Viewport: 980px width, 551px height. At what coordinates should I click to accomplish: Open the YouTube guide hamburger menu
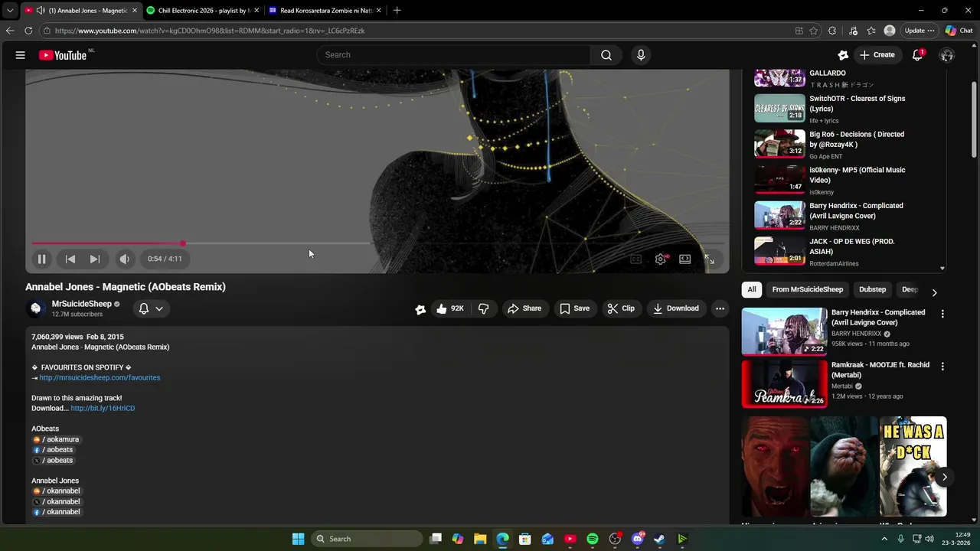pyautogui.click(x=21, y=55)
